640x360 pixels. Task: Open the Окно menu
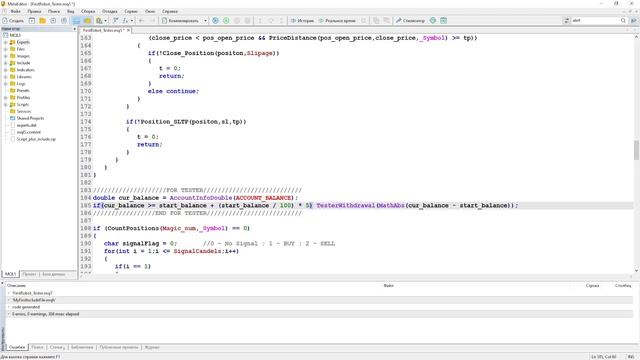click(150, 11)
